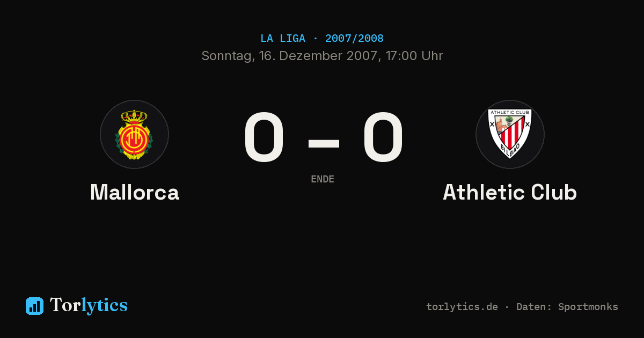644x338 pixels.
Task: Click the ENDE match status label
Action: point(323,179)
